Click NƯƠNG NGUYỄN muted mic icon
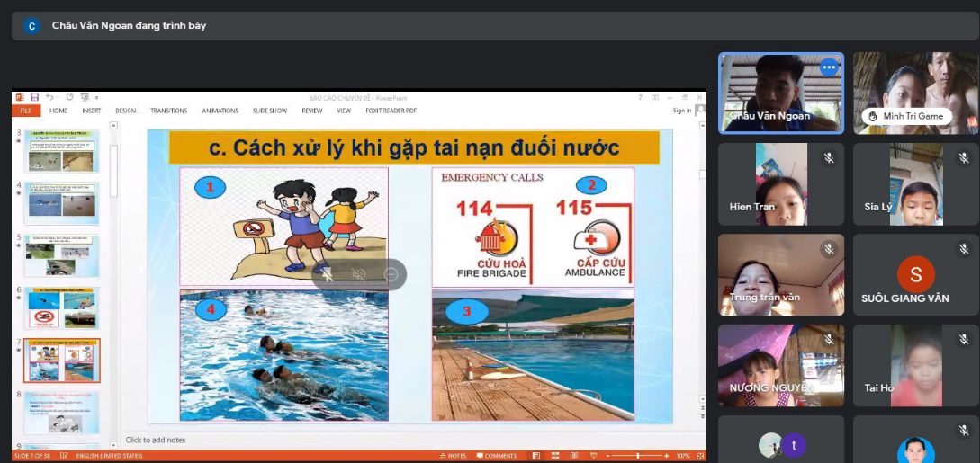 tap(829, 340)
